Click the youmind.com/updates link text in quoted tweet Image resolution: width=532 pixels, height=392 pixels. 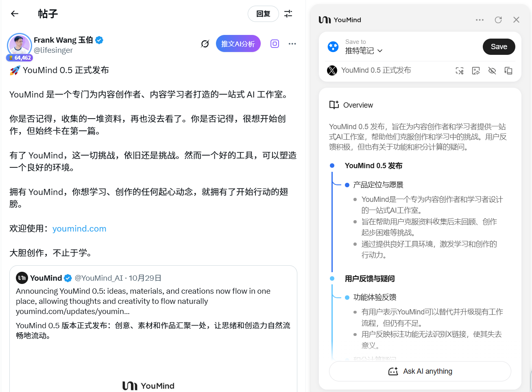coord(73,312)
